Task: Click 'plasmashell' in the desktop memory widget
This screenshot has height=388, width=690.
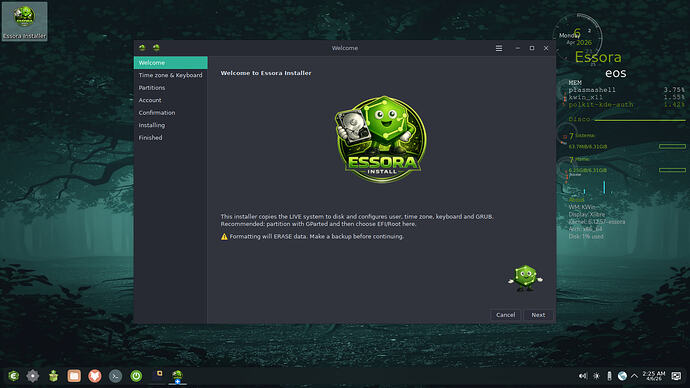Action: pos(592,90)
